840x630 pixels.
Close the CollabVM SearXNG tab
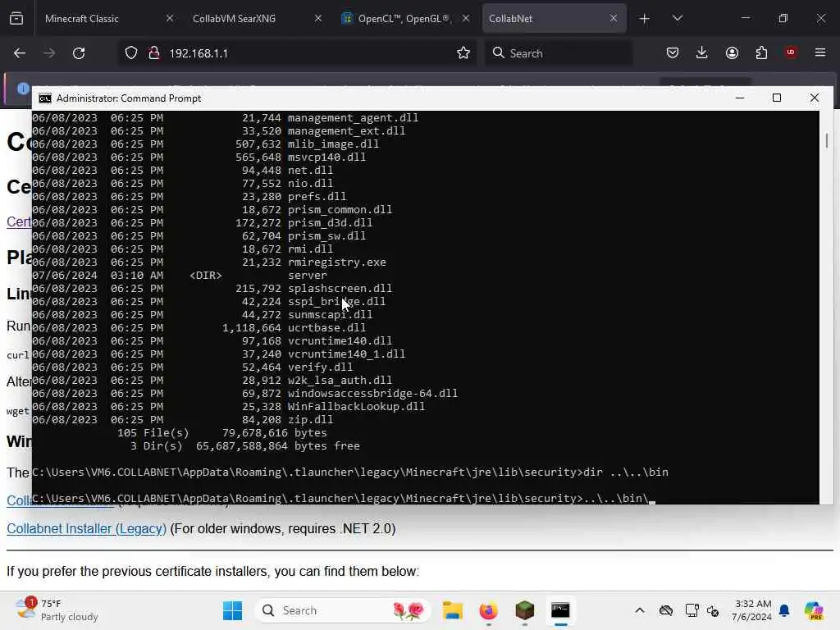coord(318,18)
